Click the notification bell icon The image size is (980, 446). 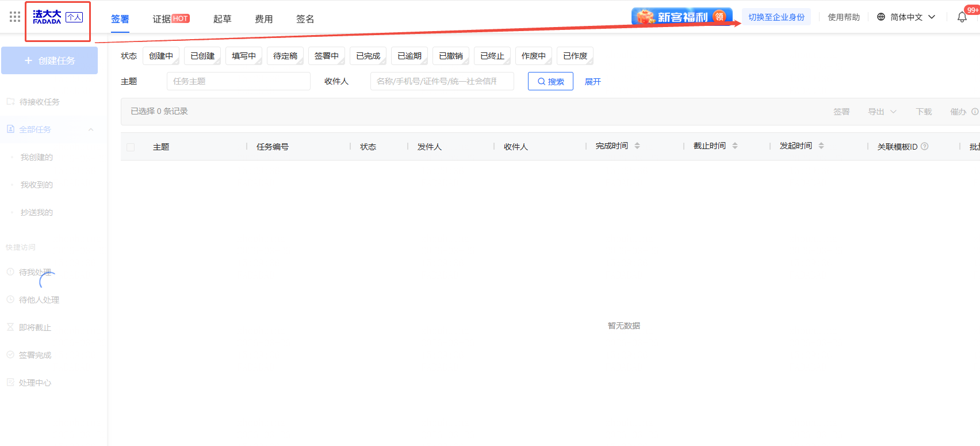pos(962,17)
